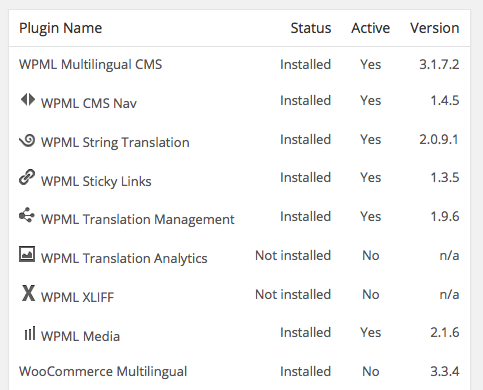Click the WPML XLIFF X icon
Screen dimensions: 483x390
click(28, 293)
